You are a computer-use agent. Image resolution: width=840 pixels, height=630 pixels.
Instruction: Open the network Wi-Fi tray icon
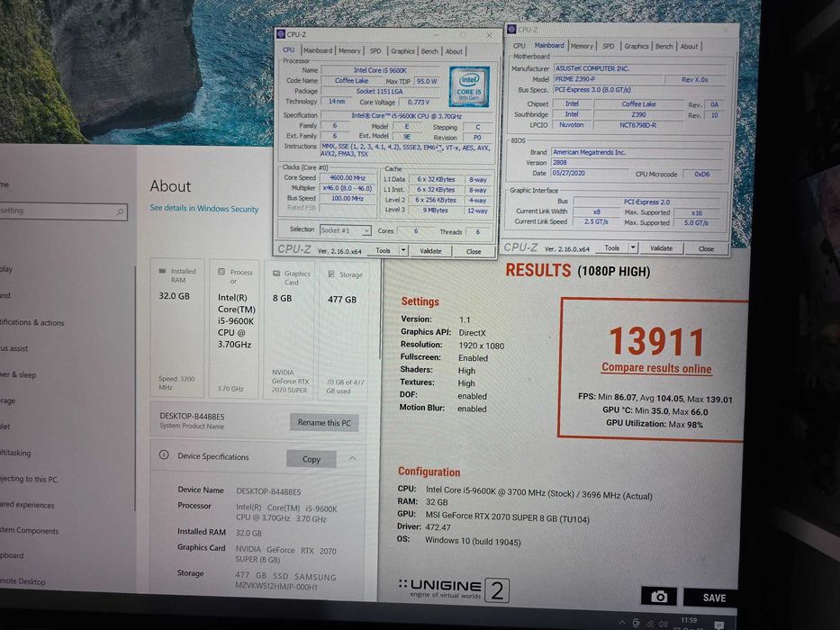650,624
